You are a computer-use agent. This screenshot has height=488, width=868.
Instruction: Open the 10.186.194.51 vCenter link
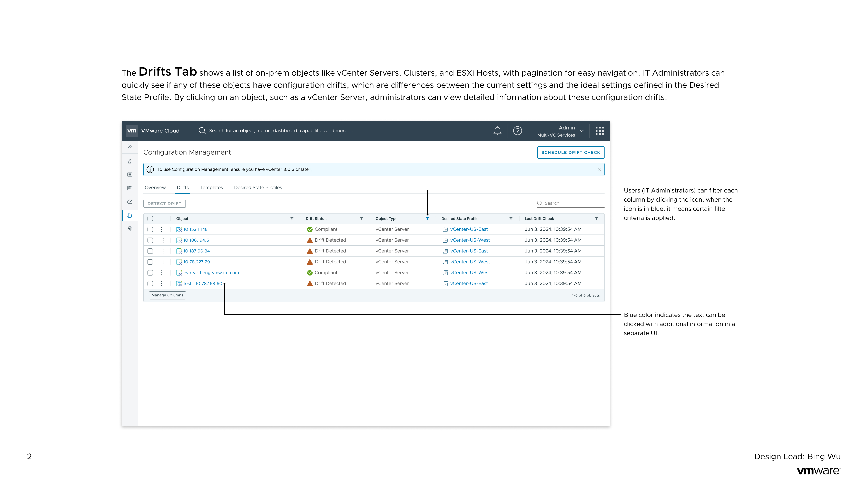tap(197, 240)
